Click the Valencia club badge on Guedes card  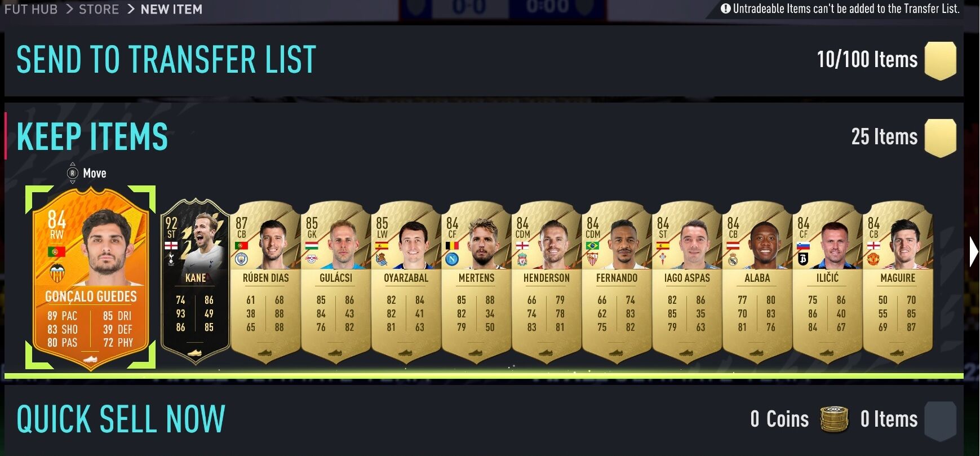pyautogui.click(x=56, y=273)
